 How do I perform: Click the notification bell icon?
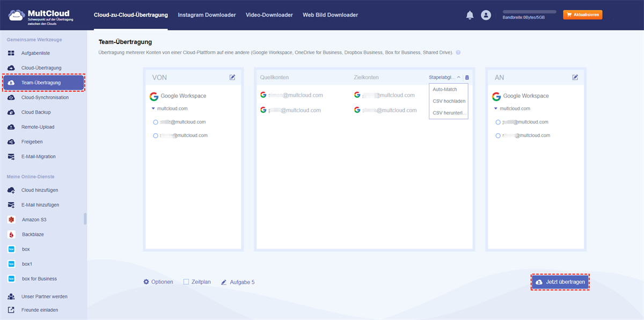[470, 16]
